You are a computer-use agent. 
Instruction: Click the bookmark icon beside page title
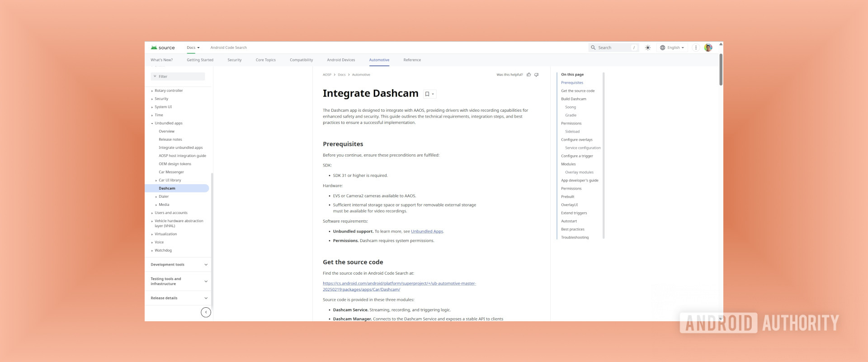click(x=427, y=94)
